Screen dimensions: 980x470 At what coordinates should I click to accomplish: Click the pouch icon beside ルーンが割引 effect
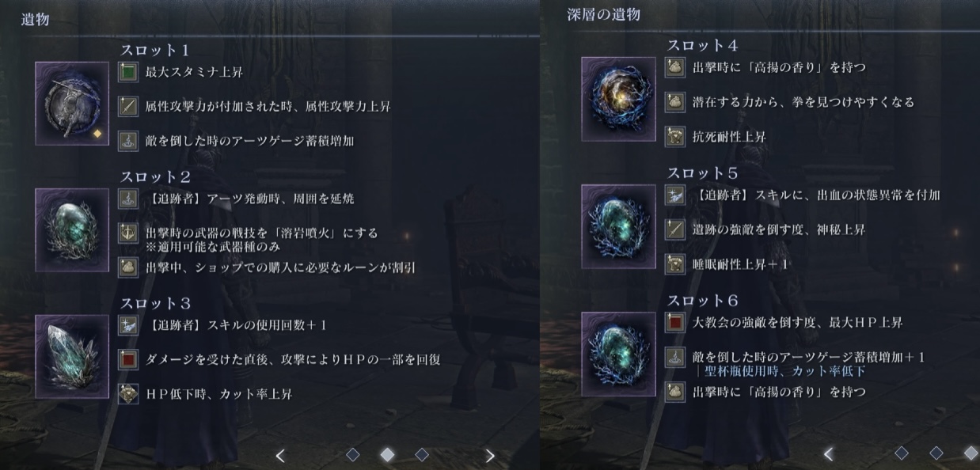[128, 267]
